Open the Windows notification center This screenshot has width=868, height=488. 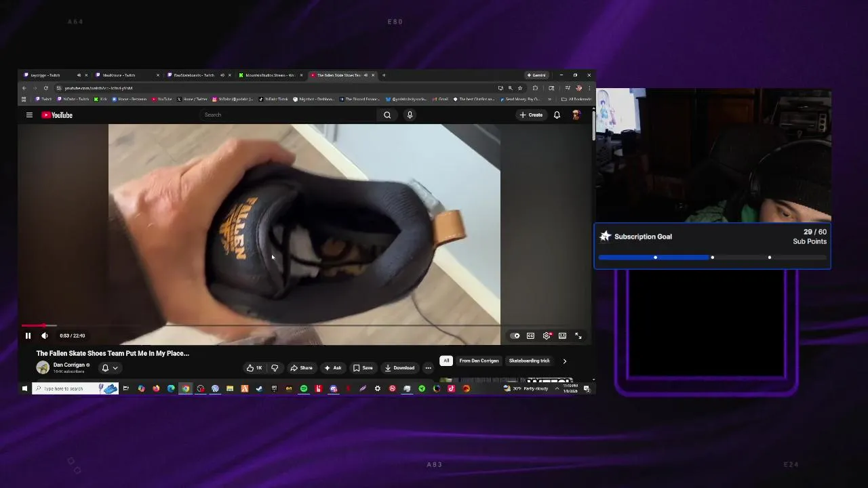click(x=587, y=388)
